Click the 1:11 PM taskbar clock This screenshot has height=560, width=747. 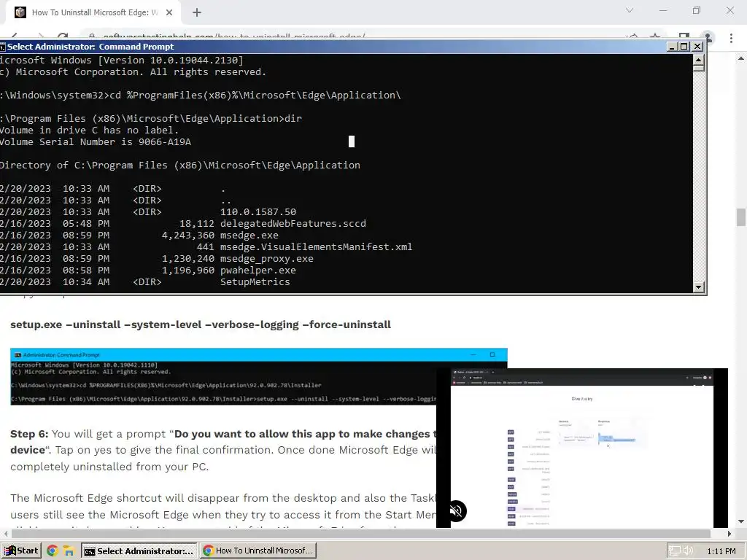[721, 551]
